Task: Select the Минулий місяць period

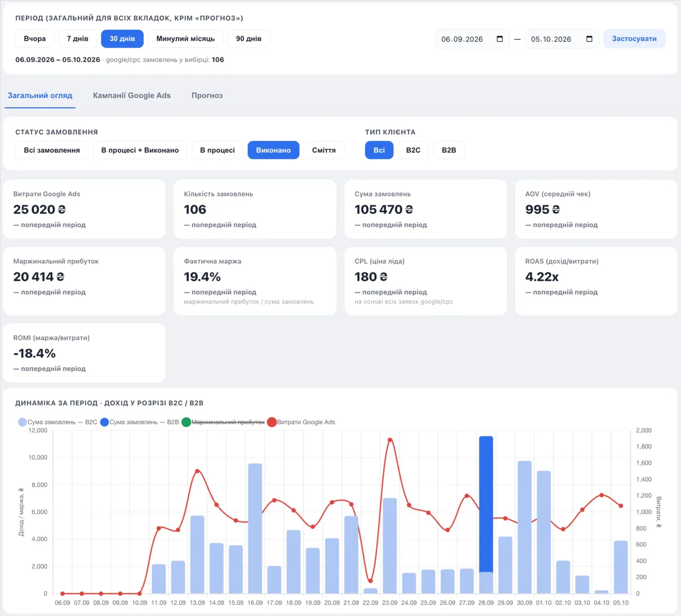Action: (x=185, y=39)
